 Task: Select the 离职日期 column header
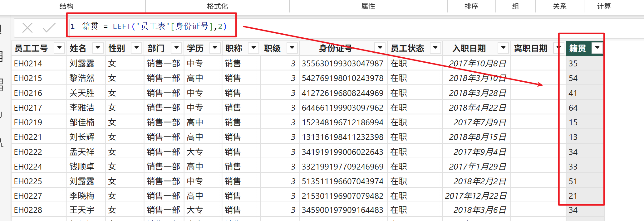point(530,48)
